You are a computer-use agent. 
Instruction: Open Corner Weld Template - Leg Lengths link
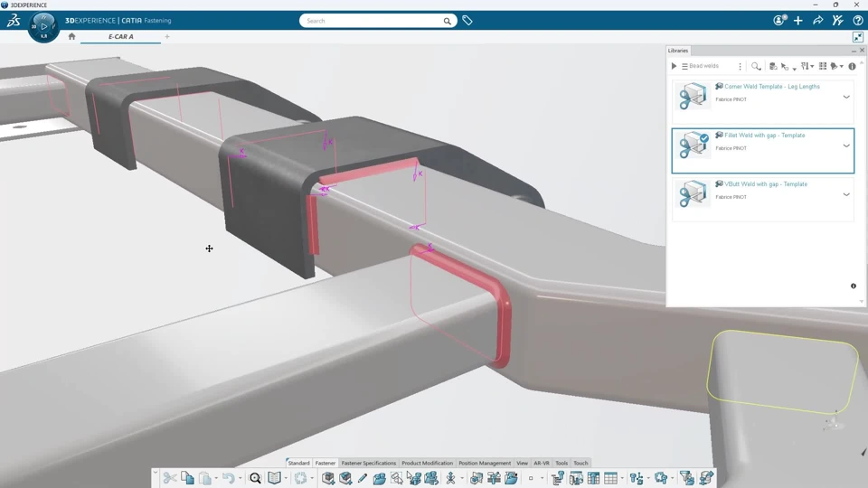(771, 87)
